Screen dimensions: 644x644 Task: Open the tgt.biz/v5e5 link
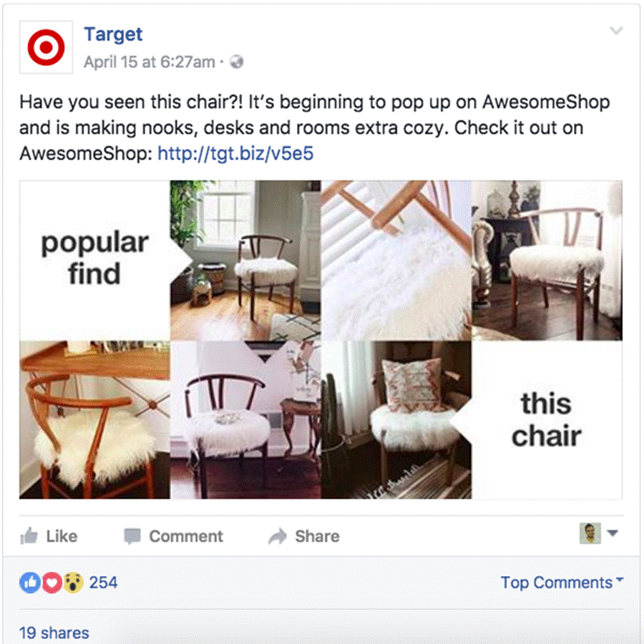pos(235,154)
